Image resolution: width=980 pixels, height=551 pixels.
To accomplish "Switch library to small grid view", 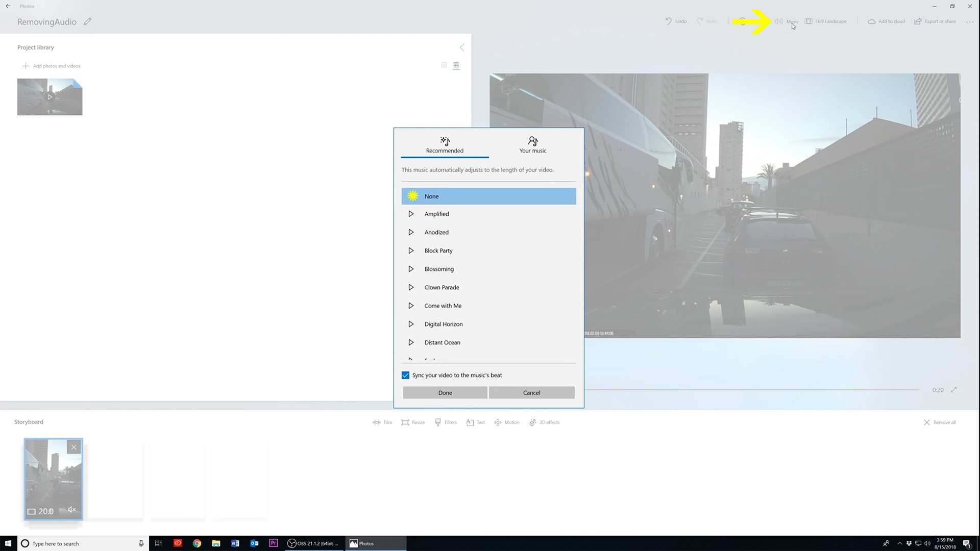I will point(456,65).
